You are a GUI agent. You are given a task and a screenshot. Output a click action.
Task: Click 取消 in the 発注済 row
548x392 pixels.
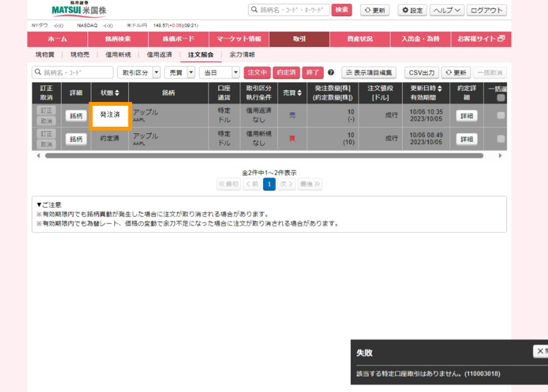[x=46, y=121]
